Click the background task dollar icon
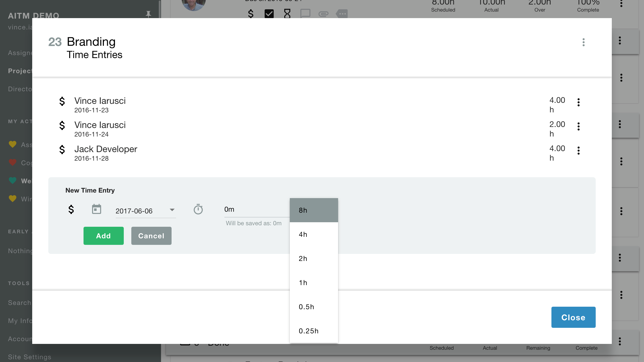This screenshot has width=644, height=362. click(251, 14)
